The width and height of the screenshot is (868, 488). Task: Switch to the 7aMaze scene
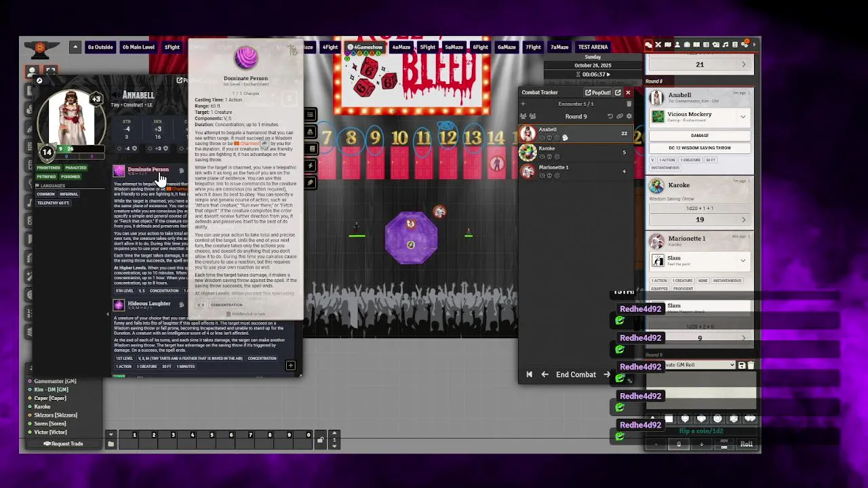(x=559, y=47)
